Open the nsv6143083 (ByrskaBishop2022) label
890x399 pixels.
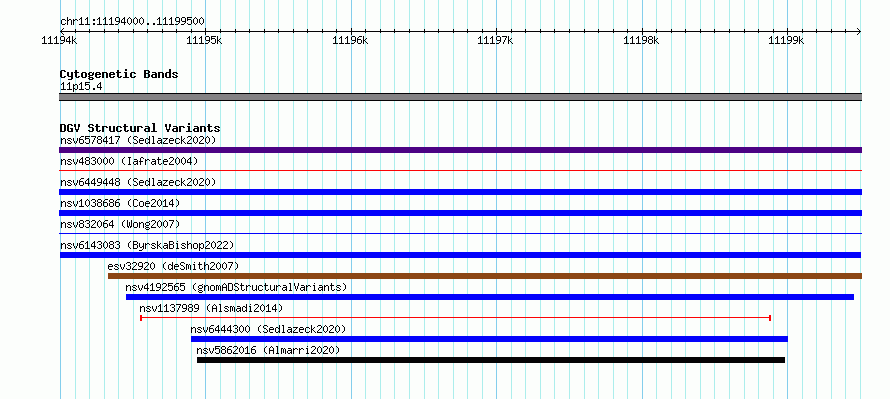click(147, 245)
